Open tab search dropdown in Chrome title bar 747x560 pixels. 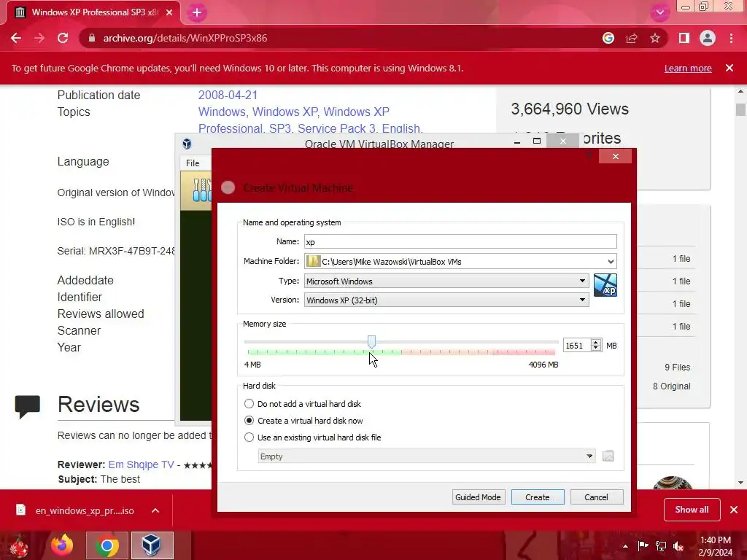coord(659,12)
